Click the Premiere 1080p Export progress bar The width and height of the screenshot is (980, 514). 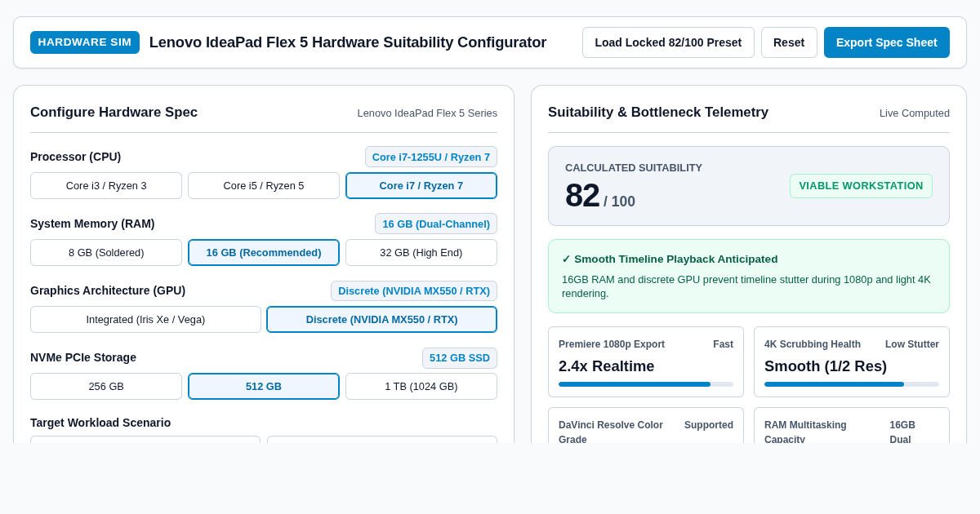pyautogui.click(x=646, y=384)
